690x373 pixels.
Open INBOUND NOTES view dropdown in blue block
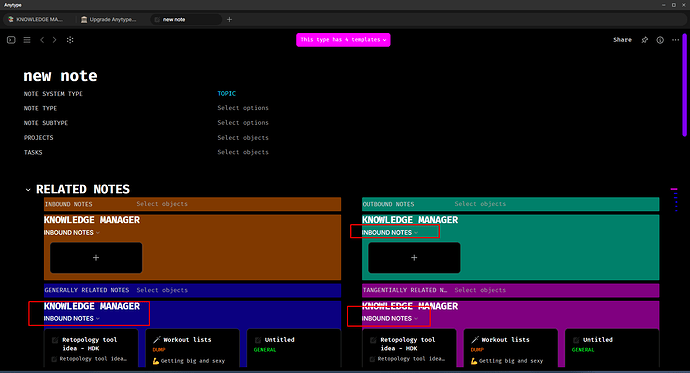point(72,318)
